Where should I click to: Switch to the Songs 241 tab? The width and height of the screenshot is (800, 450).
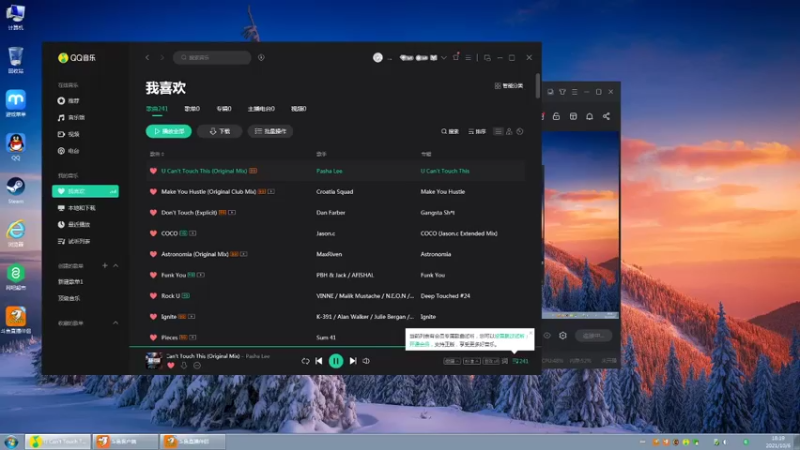pyautogui.click(x=157, y=109)
